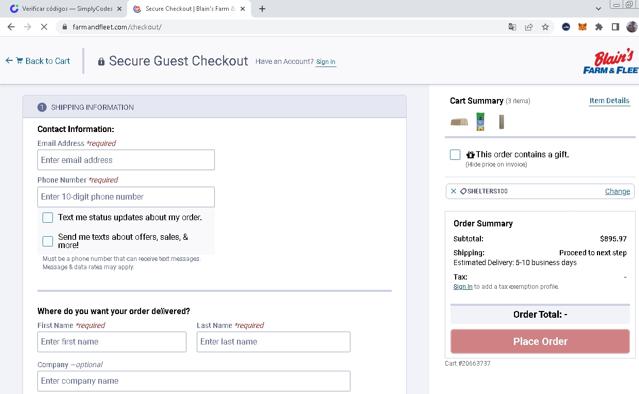
Task: Click the Enter first name field
Action: pyautogui.click(x=112, y=342)
